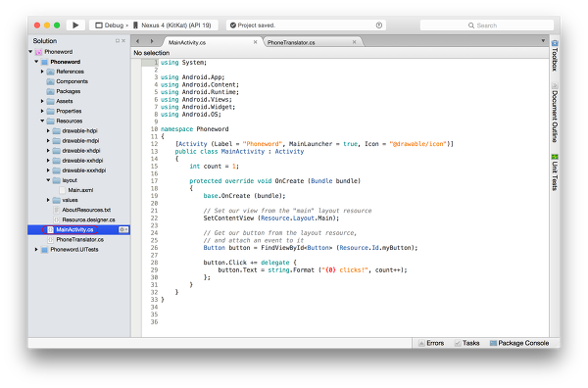Select the Nexus 4 (KitKat) device target
Viewport: 588px width, 388px height.
(x=171, y=25)
